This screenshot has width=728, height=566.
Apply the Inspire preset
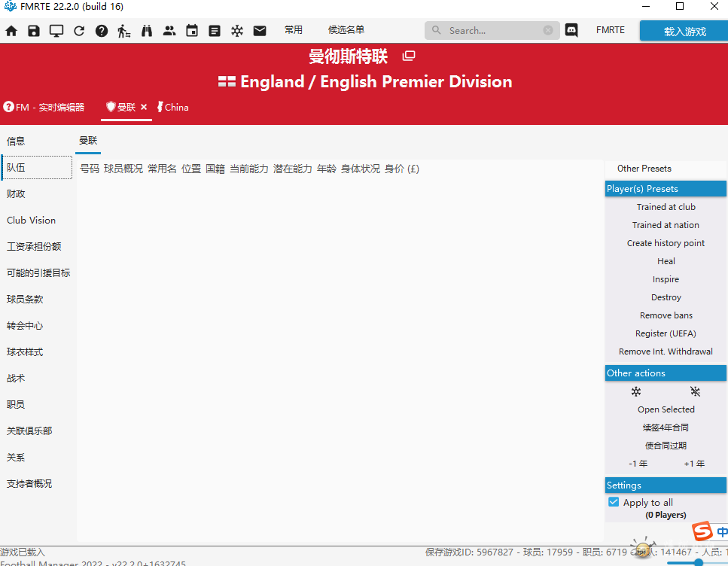point(666,279)
